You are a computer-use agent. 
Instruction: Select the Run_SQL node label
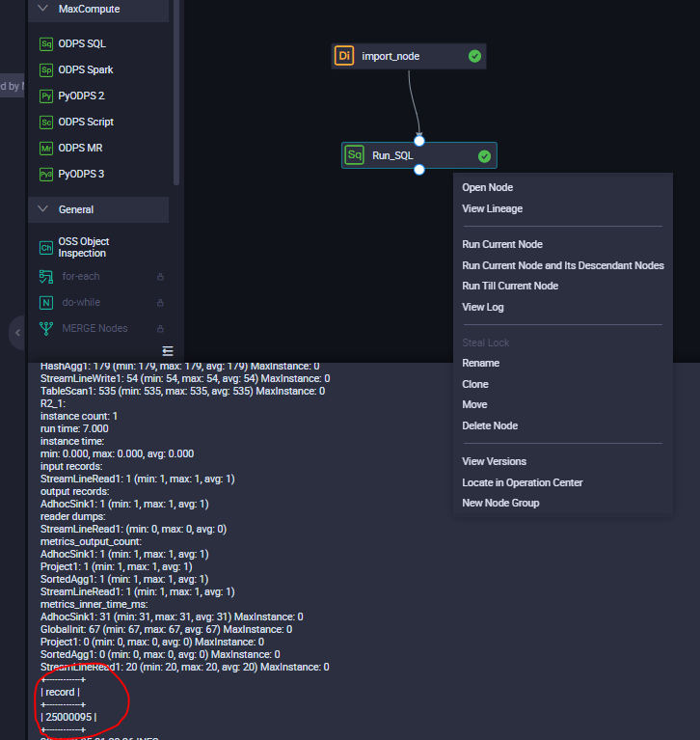coord(392,155)
